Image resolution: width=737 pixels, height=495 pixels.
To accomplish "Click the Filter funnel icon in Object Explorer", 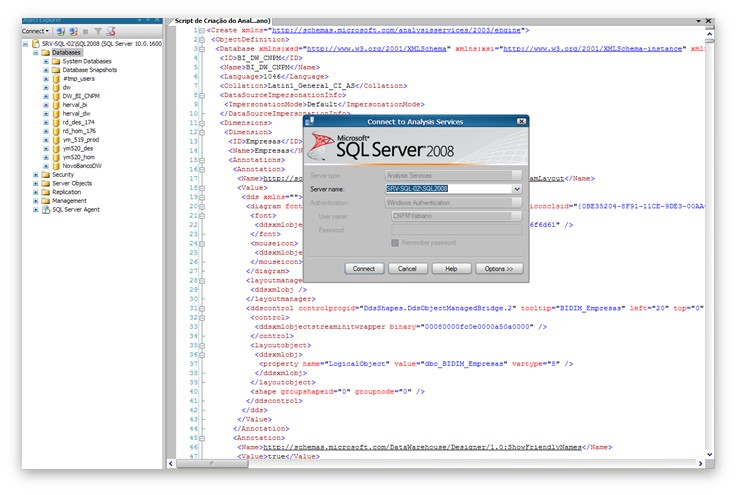I will (98, 31).
